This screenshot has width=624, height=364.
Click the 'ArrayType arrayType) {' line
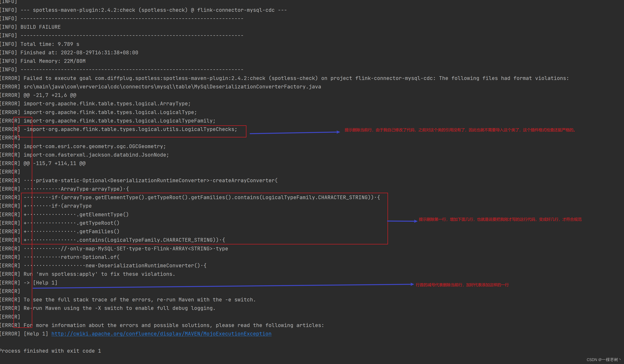click(64, 189)
